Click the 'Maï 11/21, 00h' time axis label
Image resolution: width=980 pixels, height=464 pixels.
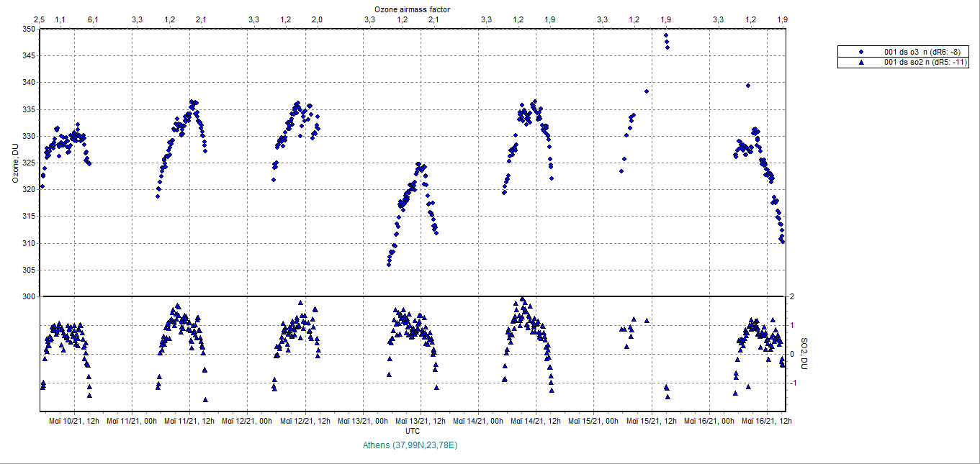pyautogui.click(x=132, y=421)
